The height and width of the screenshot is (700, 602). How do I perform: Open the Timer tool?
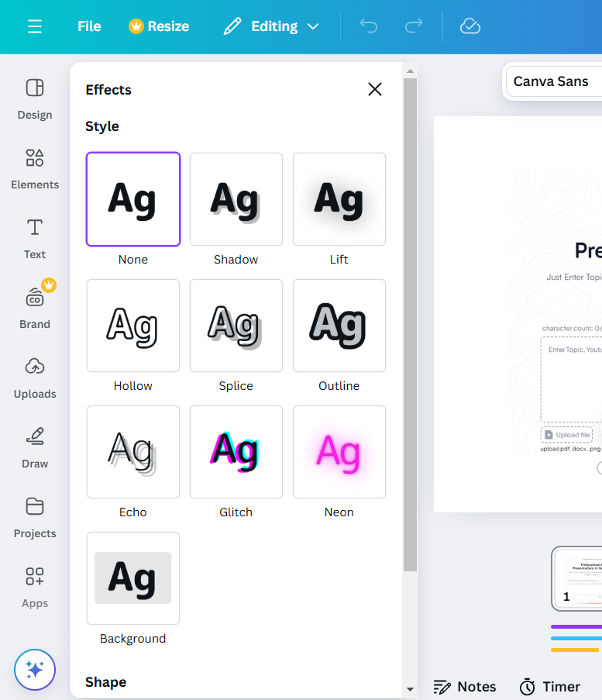tap(550, 687)
